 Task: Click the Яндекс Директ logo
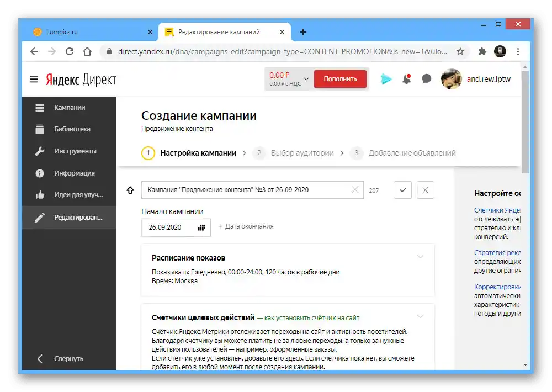(x=81, y=80)
